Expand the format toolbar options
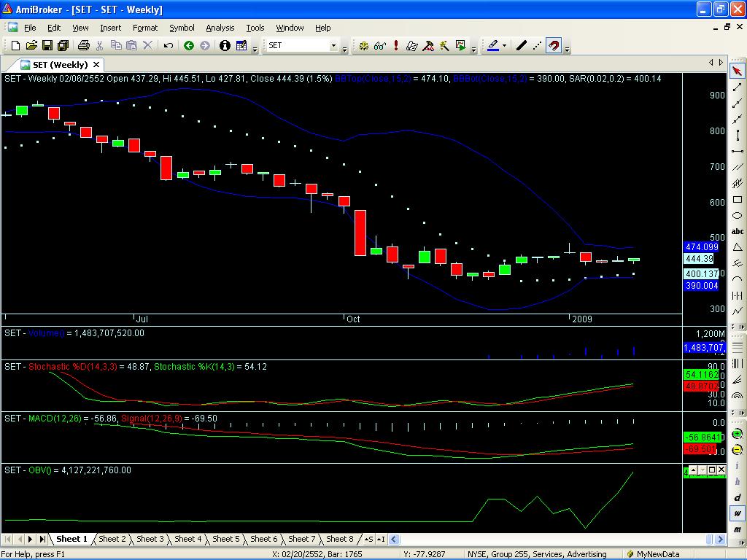The image size is (747, 560). point(567,48)
